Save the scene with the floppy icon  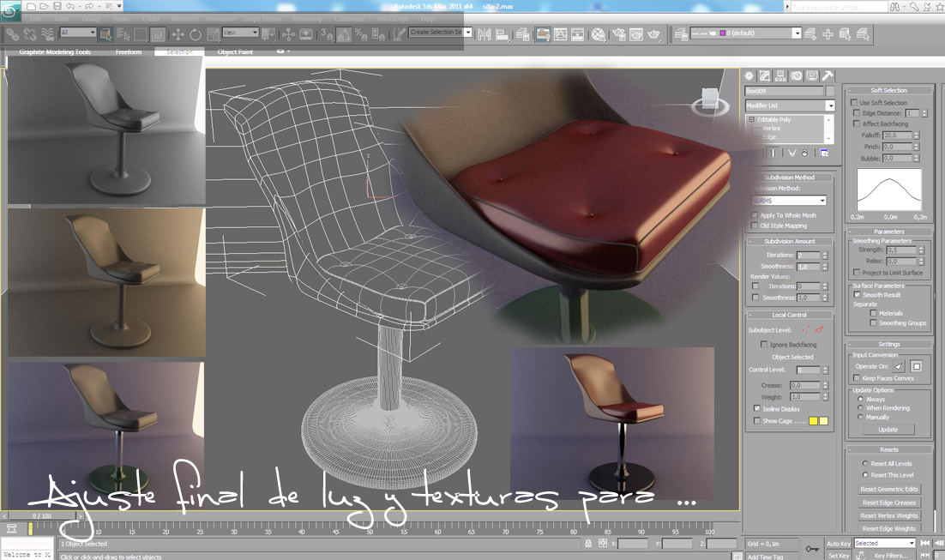click(57, 6)
